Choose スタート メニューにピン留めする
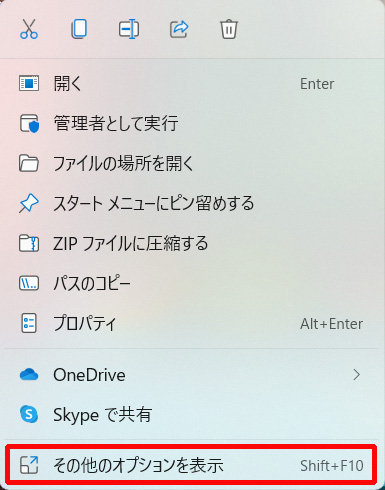385x490 pixels. tap(192, 203)
